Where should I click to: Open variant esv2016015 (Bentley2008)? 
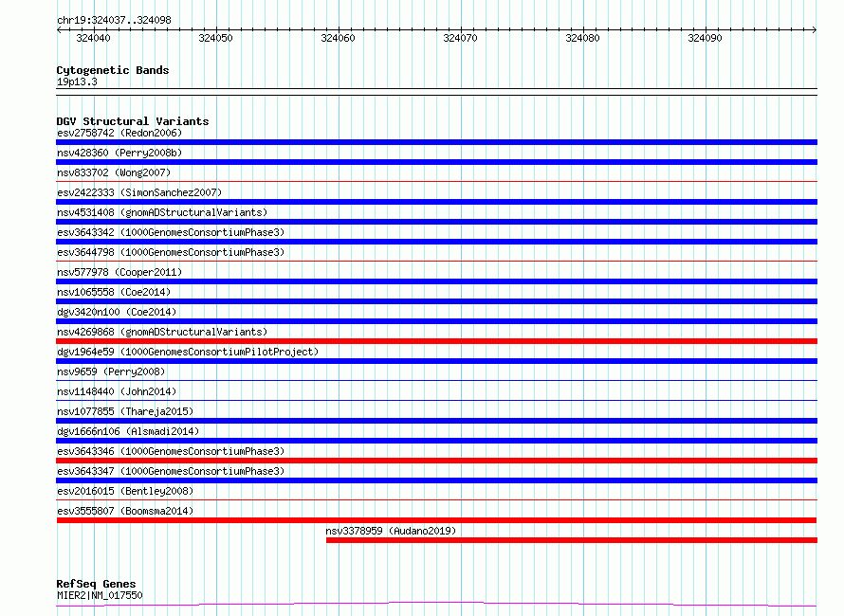click(x=125, y=491)
